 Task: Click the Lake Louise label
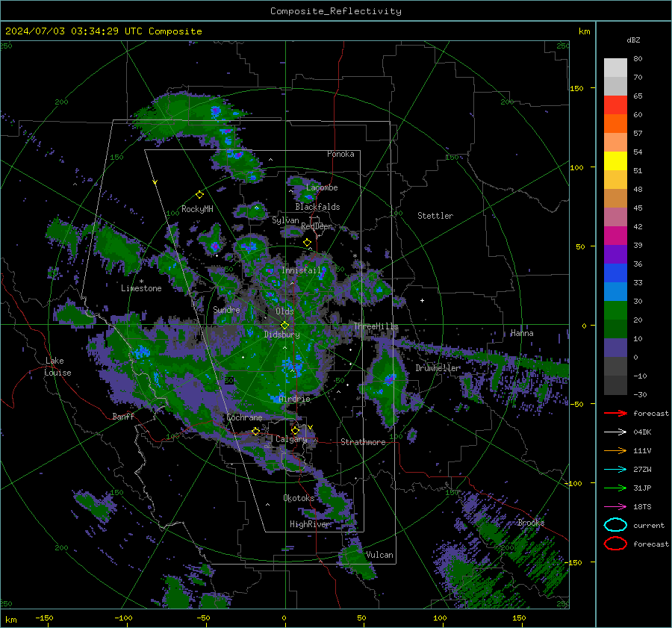58,367
